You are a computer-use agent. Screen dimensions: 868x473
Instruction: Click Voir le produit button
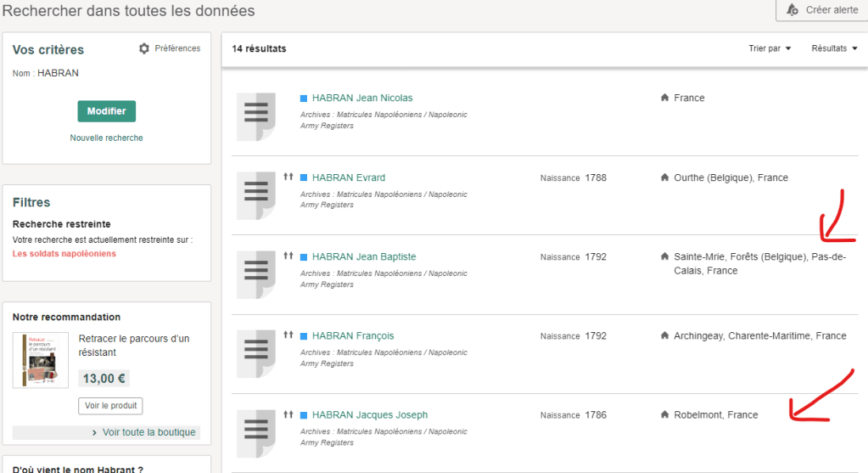pos(110,406)
